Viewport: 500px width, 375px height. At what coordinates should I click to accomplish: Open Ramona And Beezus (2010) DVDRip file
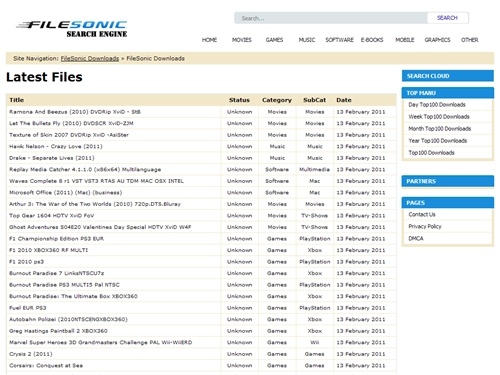coord(75,112)
